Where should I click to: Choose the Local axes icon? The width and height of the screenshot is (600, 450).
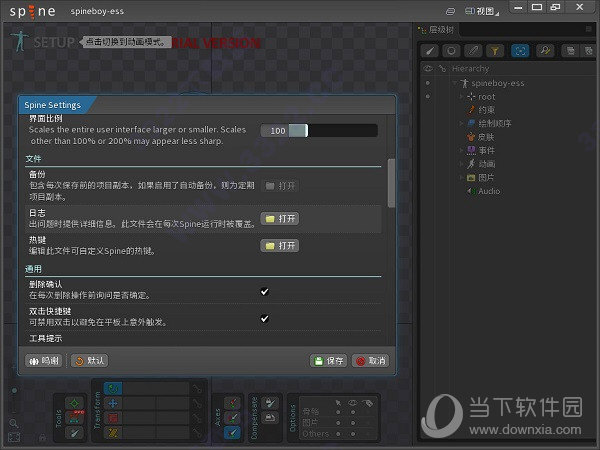[232, 403]
